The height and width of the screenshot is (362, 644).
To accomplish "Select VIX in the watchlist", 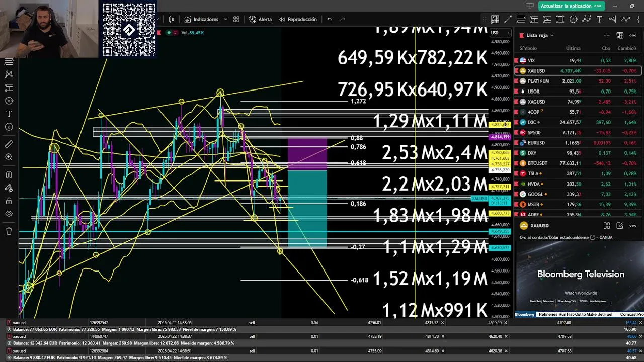I will 578,60.
